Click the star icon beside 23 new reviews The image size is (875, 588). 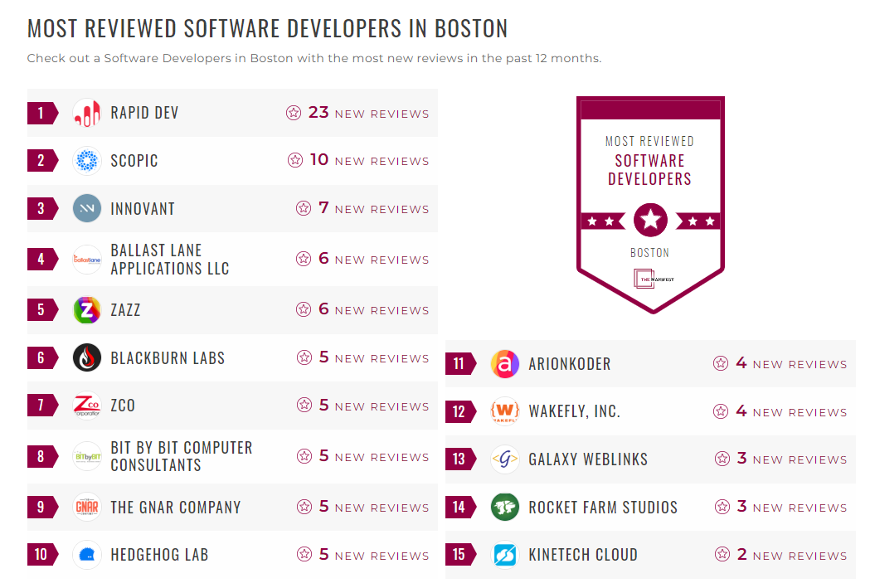pyautogui.click(x=293, y=113)
